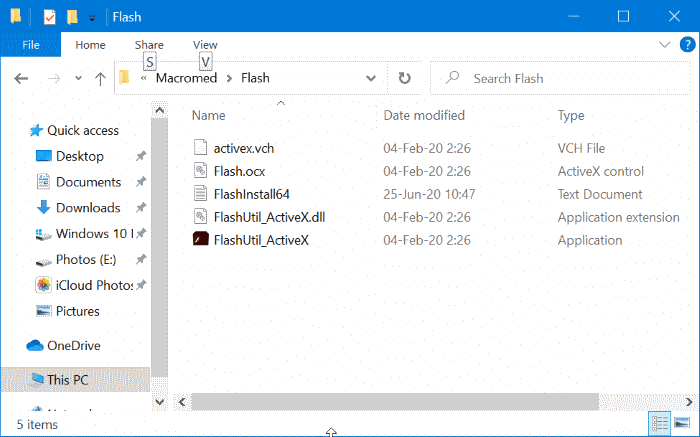This screenshot has width=700, height=437.
Task: Switch to Details view in the status bar
Action: pyautogui.click(x=659, y=423)
